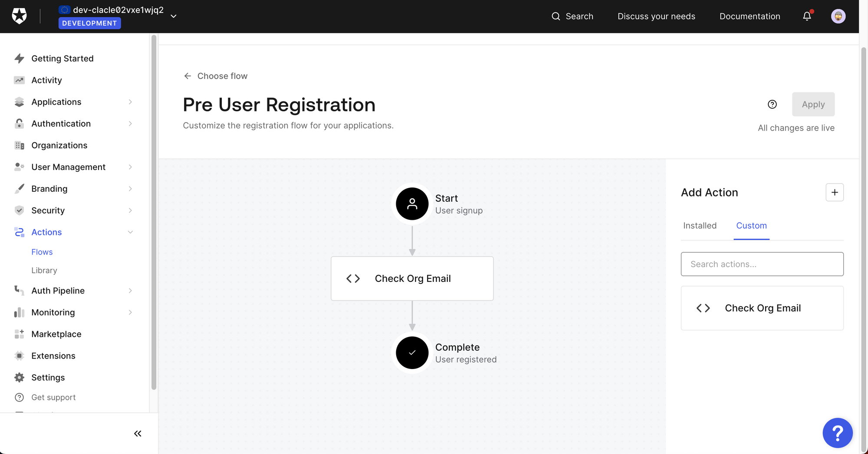Viewport: 868px width, 454px height.
Task: Open Library under Actions
Action: click(x=44, y=270)
